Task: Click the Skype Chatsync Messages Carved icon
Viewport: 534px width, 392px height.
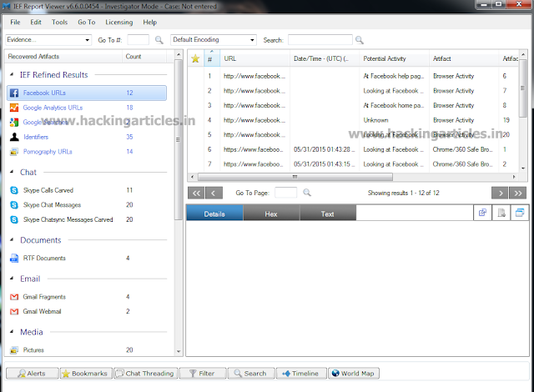Action: click(x=14, y=219)
